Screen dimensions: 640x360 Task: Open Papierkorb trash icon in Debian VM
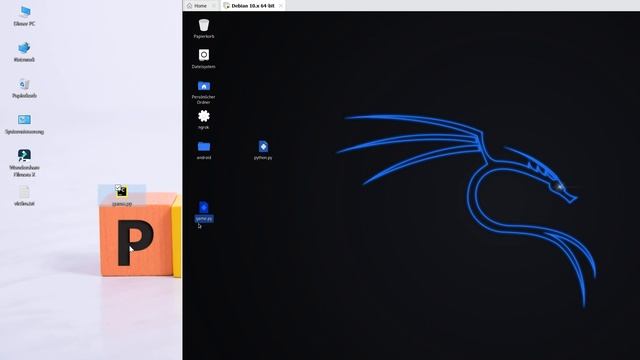click(204, 29)
